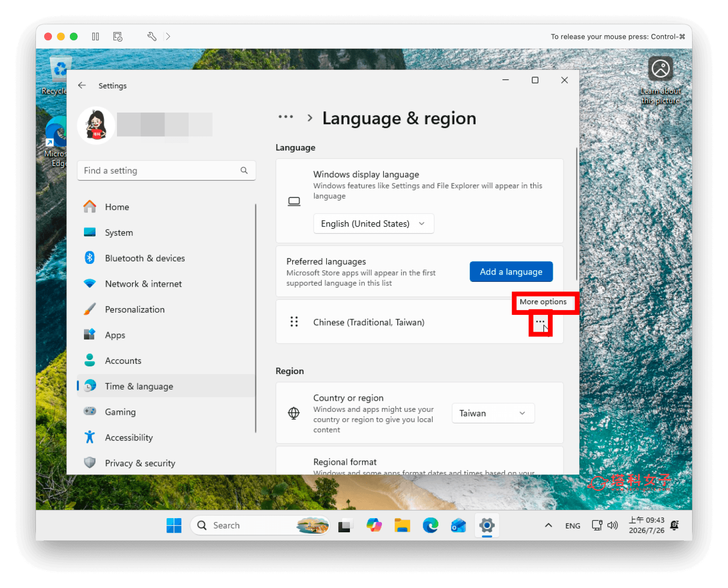
Task: Click the Add a language button
Action: click(511, 272)
